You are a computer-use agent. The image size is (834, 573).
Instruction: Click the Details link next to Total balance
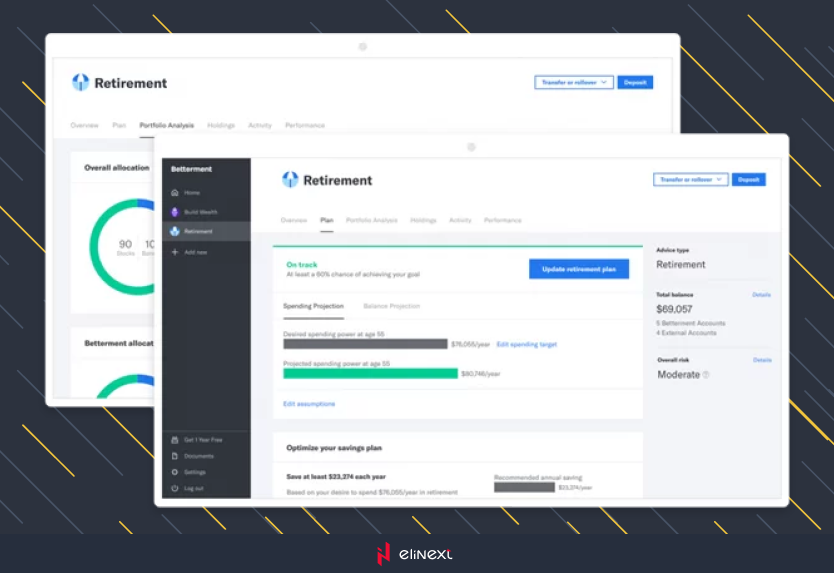(x=761, y=295)
